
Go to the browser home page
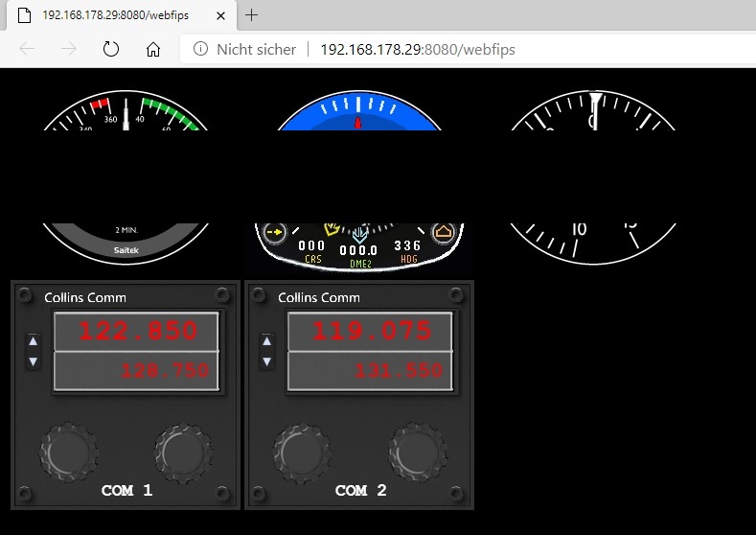[153, 49]
